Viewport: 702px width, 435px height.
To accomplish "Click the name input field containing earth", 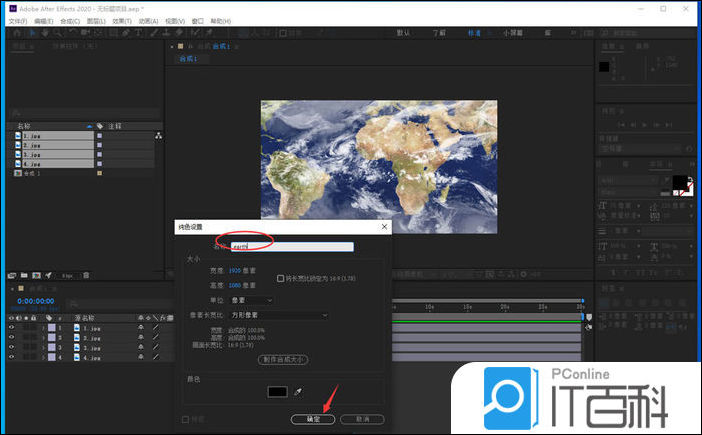I will pyautogui.click(x=291, y=246).
